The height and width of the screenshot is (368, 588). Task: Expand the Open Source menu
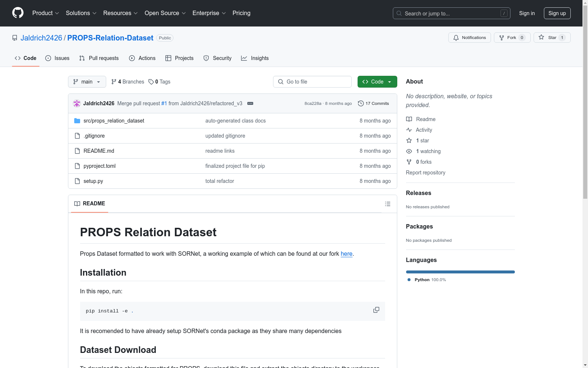click(165, 13)
